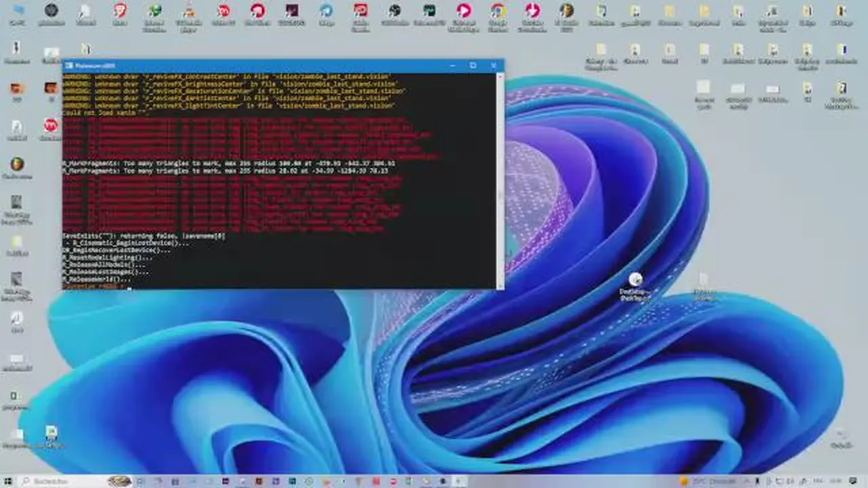Maximize the console window
Image resolution: width=868 pixels, height=488 pixels.
click(473, 66)
